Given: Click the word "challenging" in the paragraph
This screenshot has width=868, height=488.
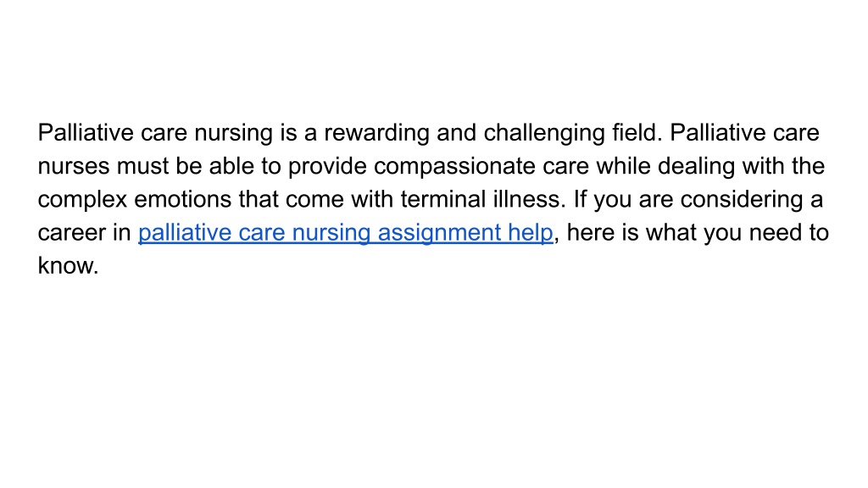Looking at the screenshot, I should [544, 133].
